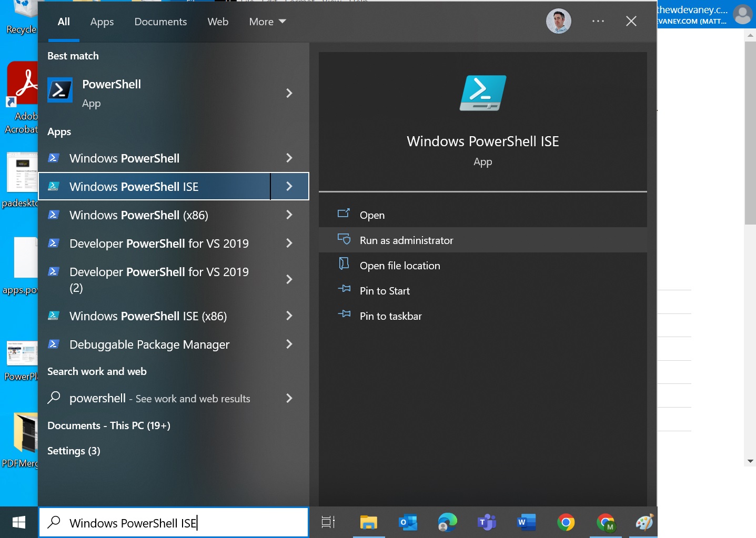Open Microsoft Word from the taskbar
756x538 pixels.
(526, 522)
